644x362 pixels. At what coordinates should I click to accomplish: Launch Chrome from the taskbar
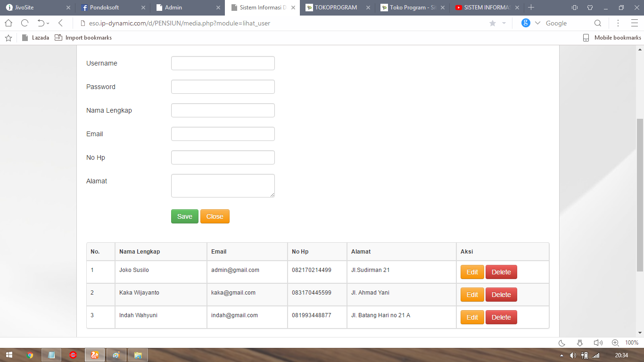(x=30, y=355)
